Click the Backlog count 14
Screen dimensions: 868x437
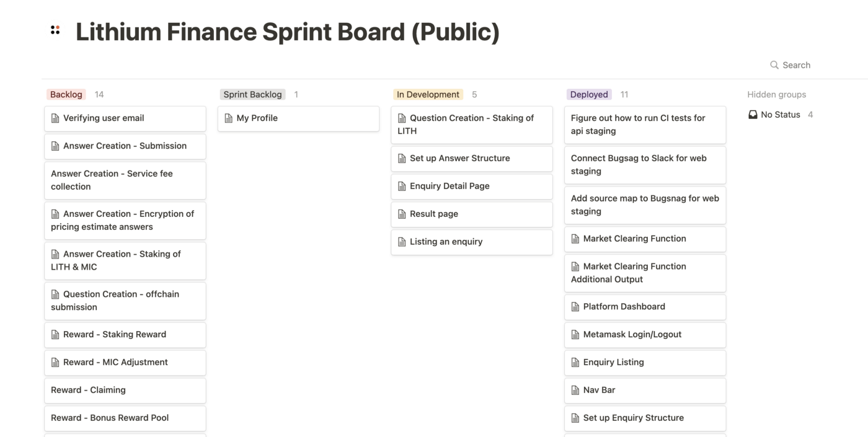(99, 94)
